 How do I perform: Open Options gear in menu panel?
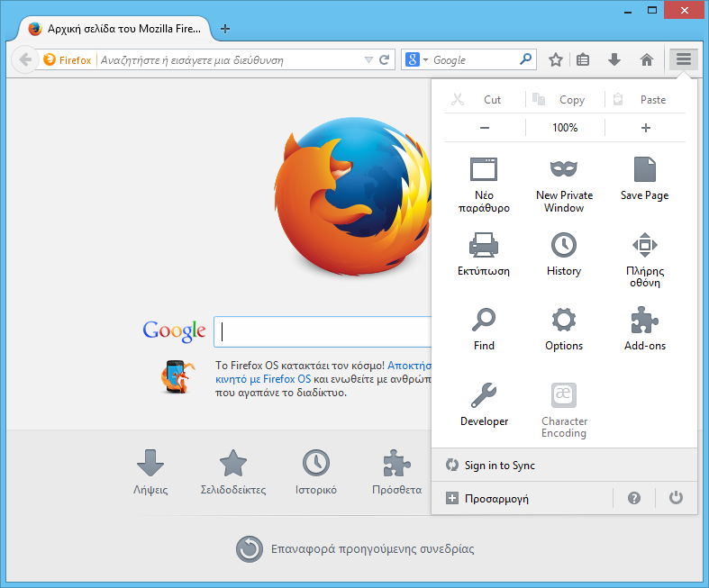click(564, 329)
